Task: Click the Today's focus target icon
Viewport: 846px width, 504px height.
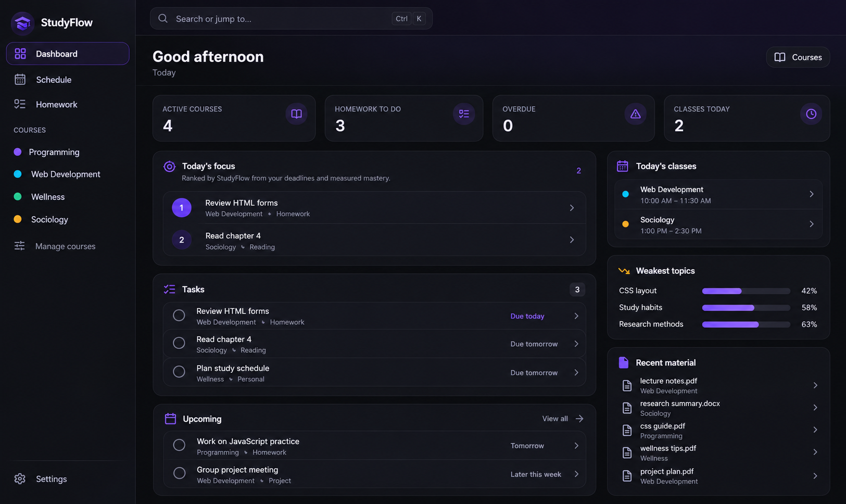Action: pos(169,167)
